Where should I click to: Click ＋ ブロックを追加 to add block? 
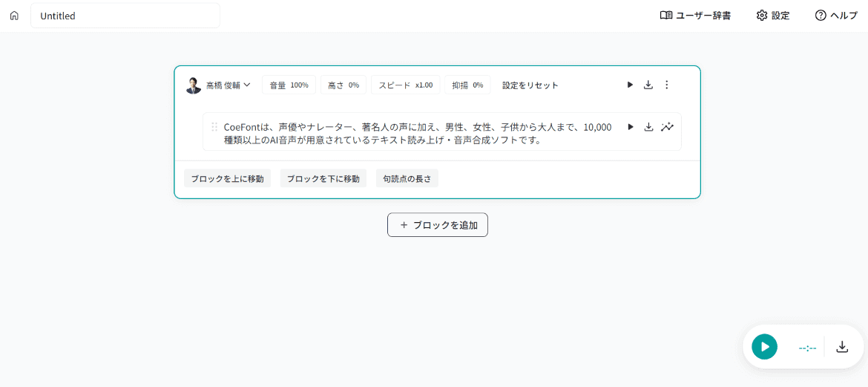[x=437, y=225]
